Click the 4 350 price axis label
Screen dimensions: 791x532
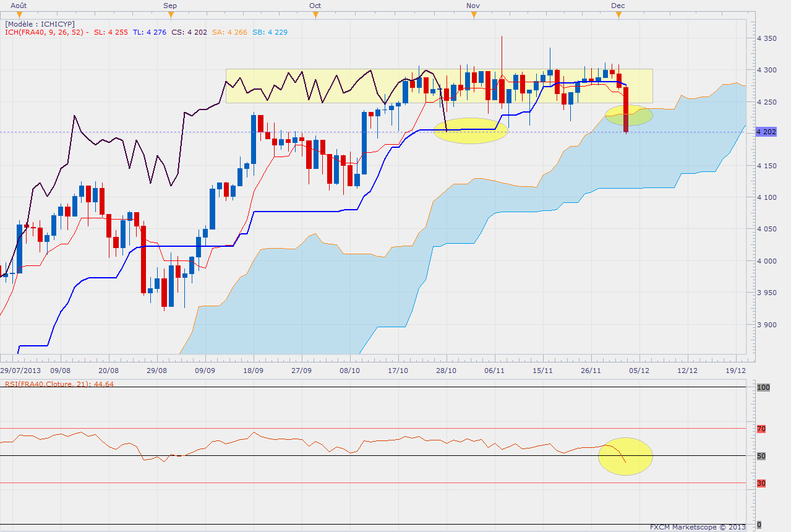pyautogui.click(x=766, y=38)
